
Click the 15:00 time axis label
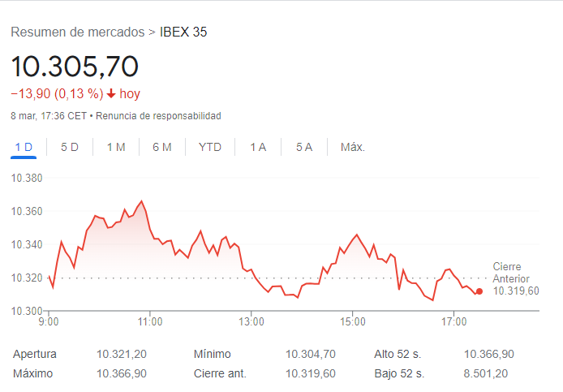pos(352,322)
